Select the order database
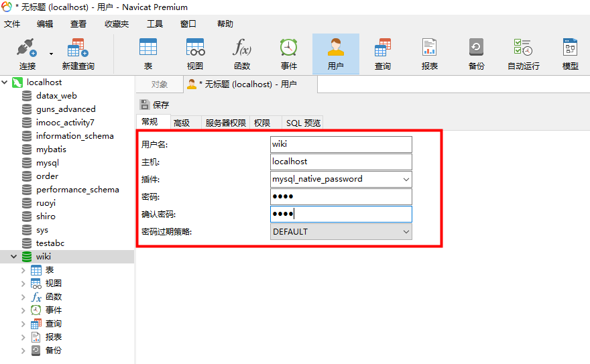This screenshot has height=364, width=590. pos(48,176)
